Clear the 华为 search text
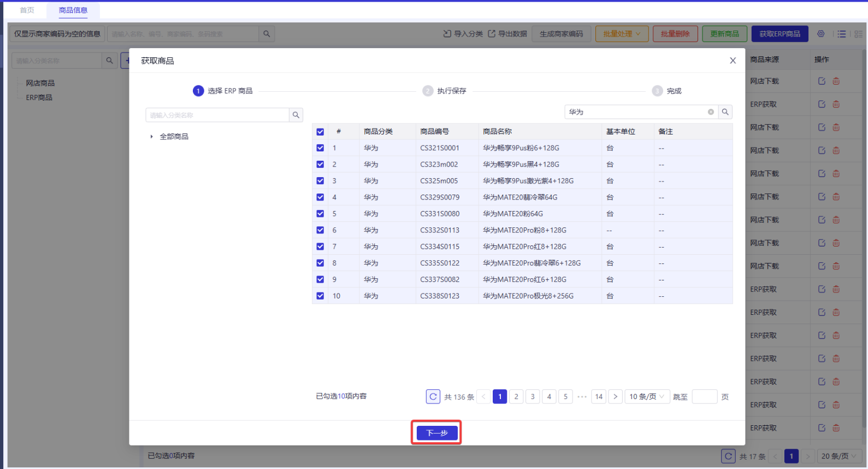Image resolution: width=868 pixels, height=469 pixels. click(711, 112)
